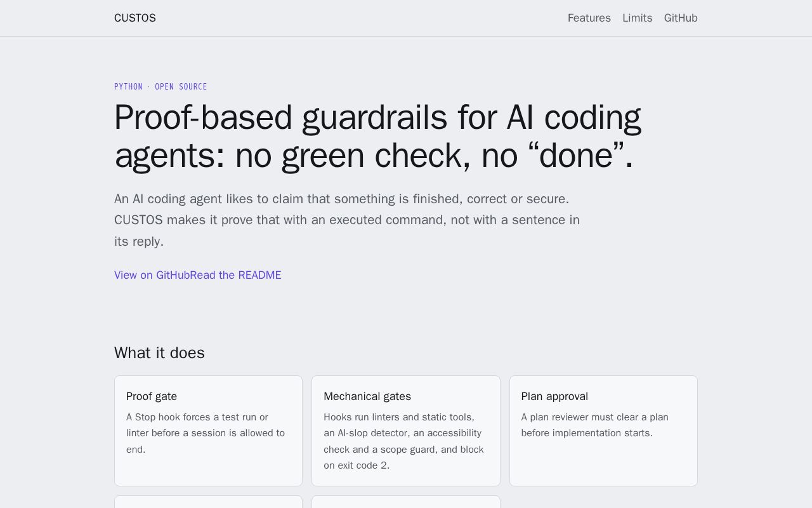Viewport: 812px width, 508px height.
Task: Open the Read the README link
Action: click(x=236, y=275)
